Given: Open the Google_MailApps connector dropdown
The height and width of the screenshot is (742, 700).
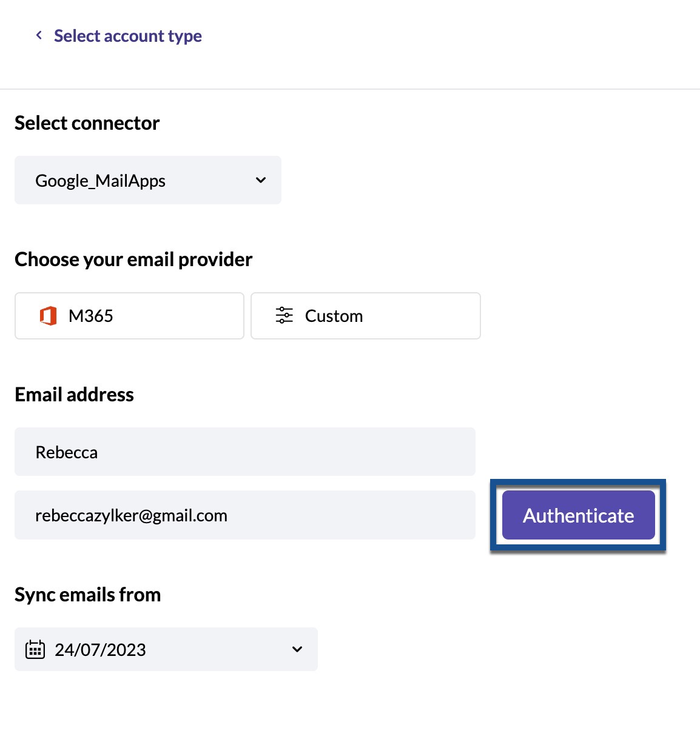Looking at the screenshot, I should [x=148, y=180].
